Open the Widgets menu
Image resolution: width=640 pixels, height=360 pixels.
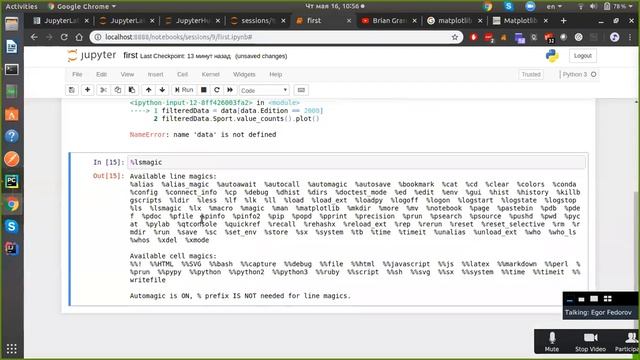point(244,74)
